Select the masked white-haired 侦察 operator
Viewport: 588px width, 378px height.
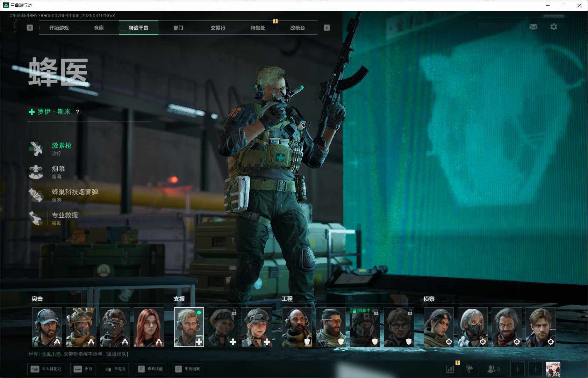473,327
